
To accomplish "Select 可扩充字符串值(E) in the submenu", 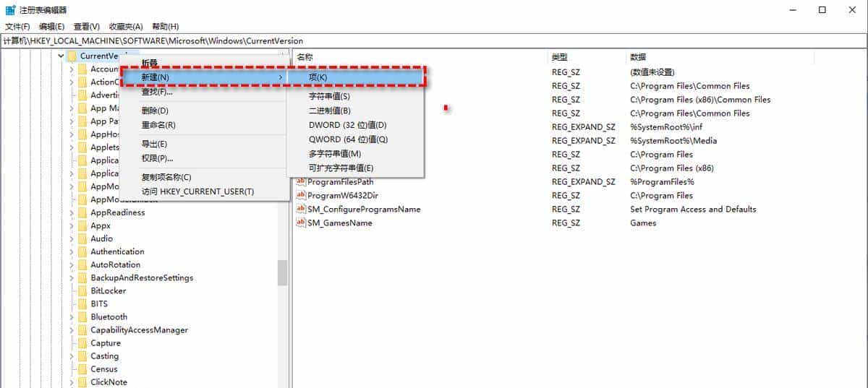I will (355, 168).
